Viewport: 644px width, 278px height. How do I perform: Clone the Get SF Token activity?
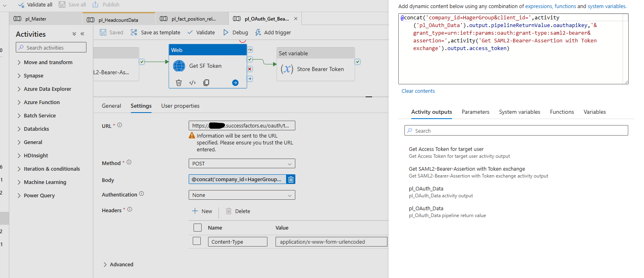tap(206, 83)
